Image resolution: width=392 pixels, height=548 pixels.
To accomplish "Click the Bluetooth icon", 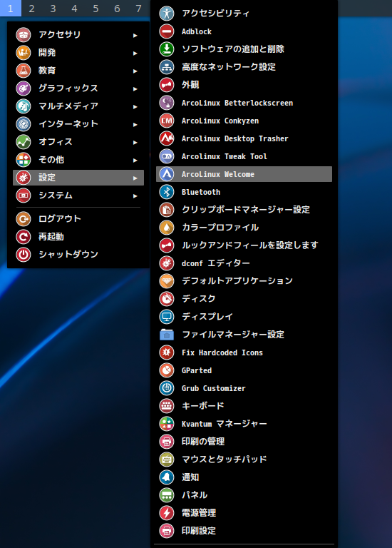I will pos(167,192).
